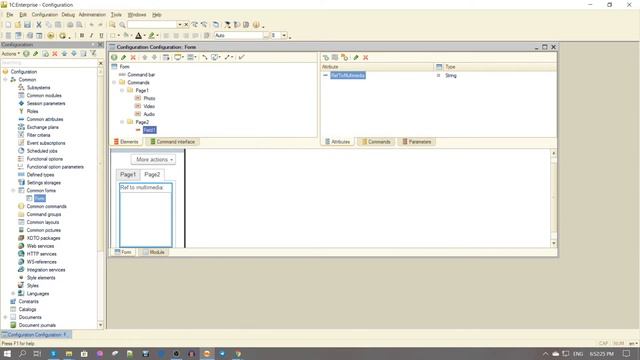The height and width of the screenshot is (360, 640).
Task: Collapse the Common node in Configuration tree
Action: tap(5, 80)
